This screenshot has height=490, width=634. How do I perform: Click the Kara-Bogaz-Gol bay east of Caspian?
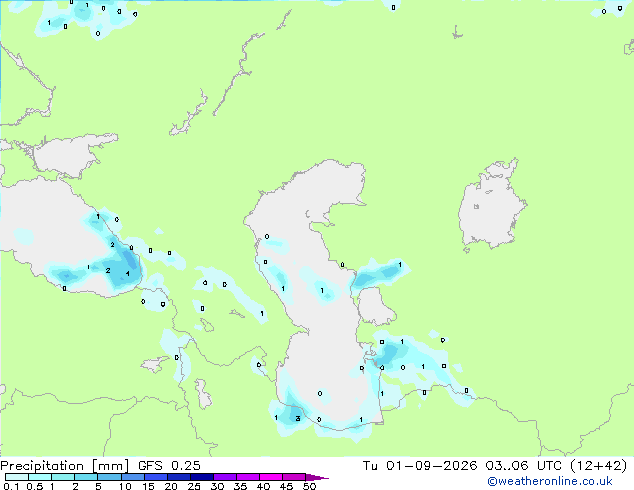(374, 305)
